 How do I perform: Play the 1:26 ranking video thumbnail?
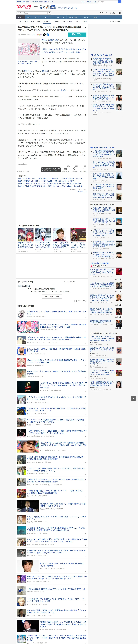pos(119,210)
